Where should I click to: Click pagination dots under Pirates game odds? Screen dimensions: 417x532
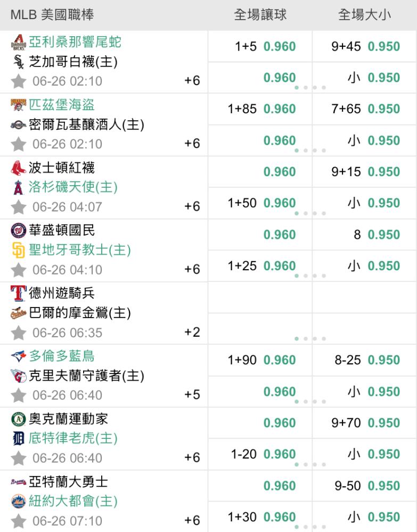(310, 151)
